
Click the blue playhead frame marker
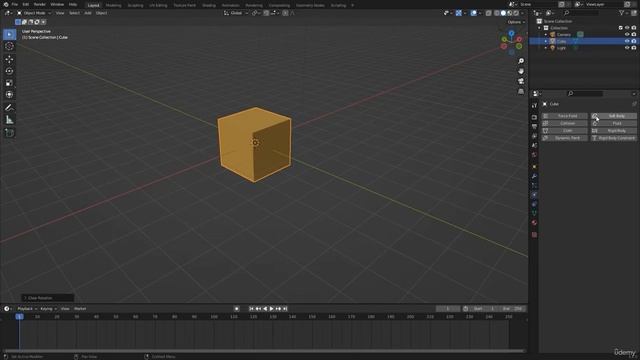pos(19,317)
